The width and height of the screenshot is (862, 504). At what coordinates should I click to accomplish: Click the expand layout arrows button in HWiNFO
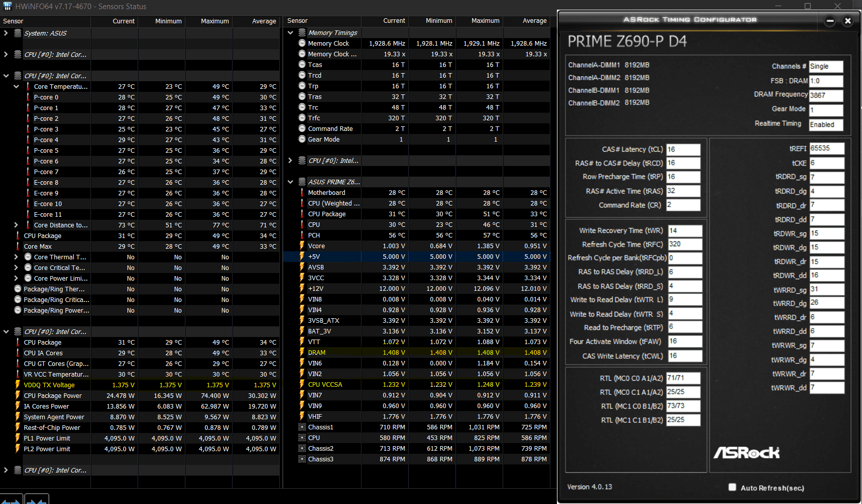(x=11, y=499)
